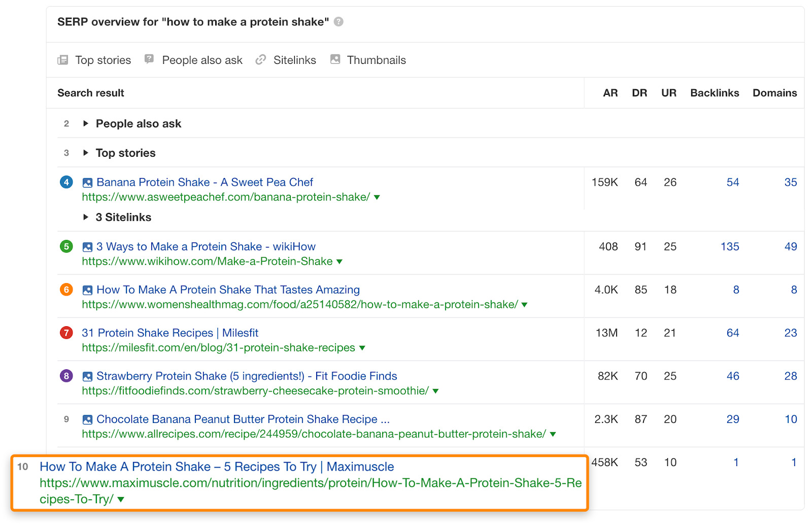The height and width of the screenshot is (526, 812).
Task: Click the AR value 13M for Milesfit
Action: click(x=606, y=333)
